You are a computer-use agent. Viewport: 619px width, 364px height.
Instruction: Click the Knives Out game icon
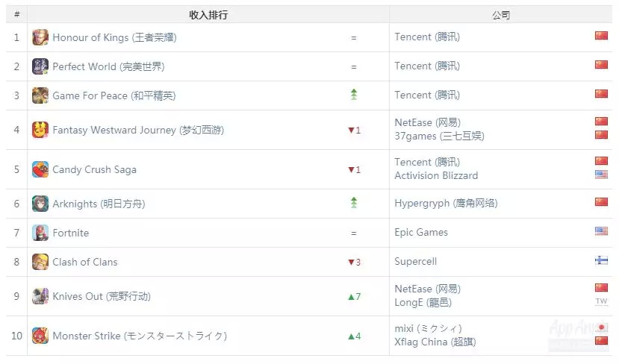coord(40,296)
